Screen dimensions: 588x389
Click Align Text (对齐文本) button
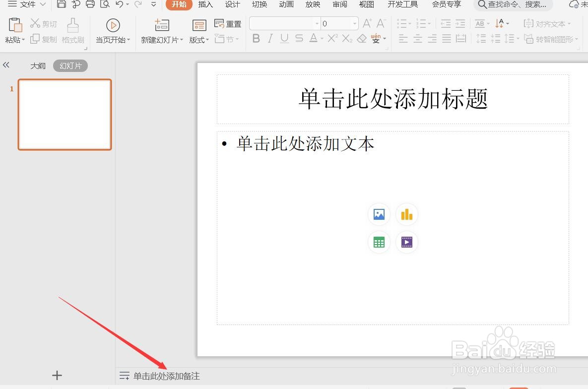click(547, 24)
